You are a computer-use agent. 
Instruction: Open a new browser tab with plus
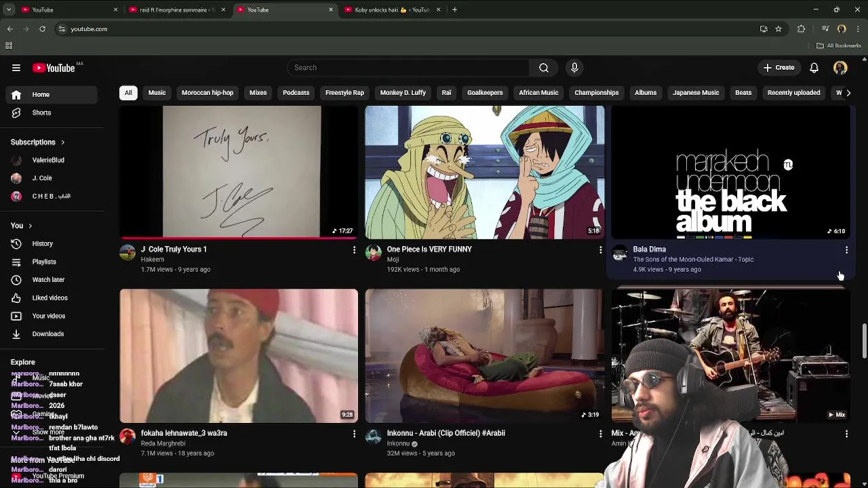pyautogui.click(x=454, y=9)
